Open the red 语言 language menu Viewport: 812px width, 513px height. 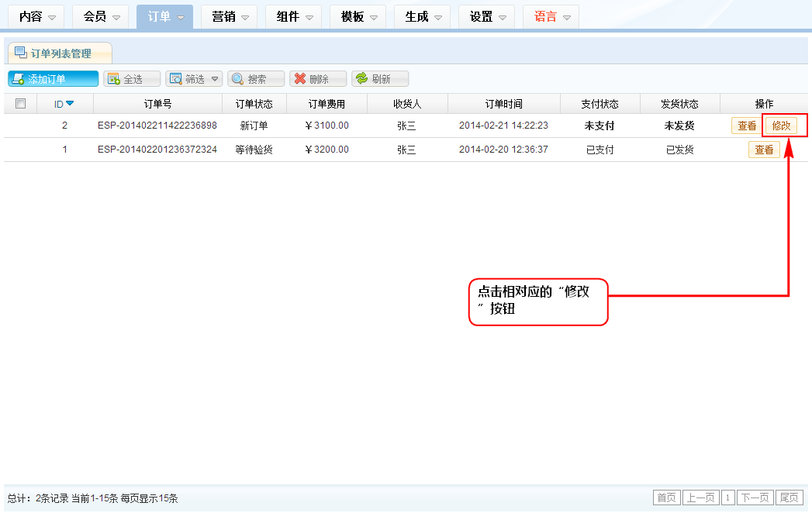(x=552, y=17)
